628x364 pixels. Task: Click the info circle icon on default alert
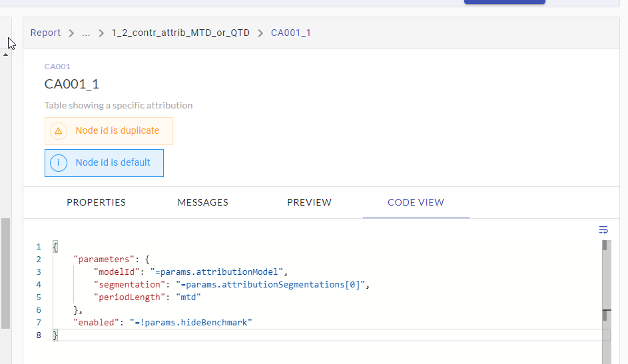[59, 163]
